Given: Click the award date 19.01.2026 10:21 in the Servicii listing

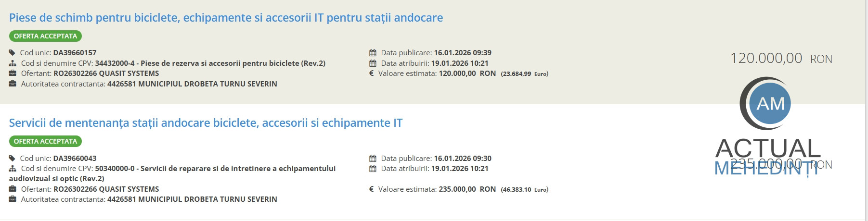Looking at the screenshot, I should pos(460,169).
